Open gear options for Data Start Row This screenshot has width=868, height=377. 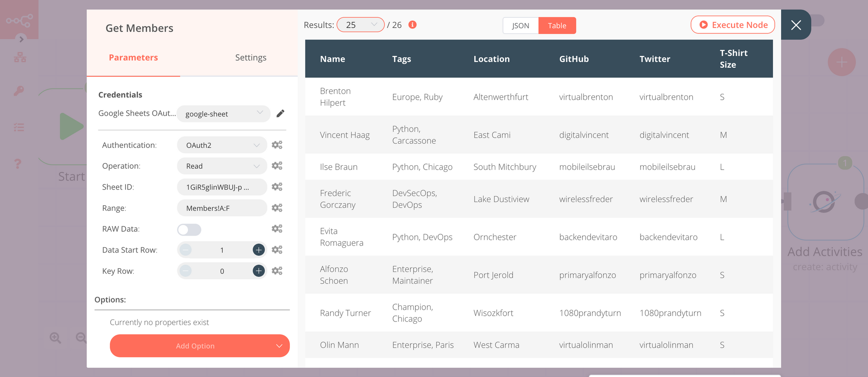pos(277,249)
